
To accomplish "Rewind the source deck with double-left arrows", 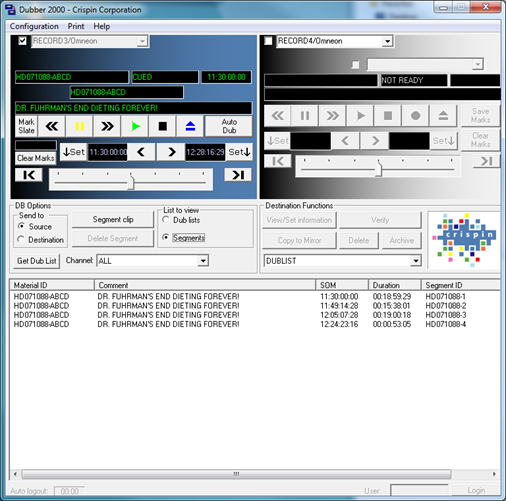I will coord(52,126).
